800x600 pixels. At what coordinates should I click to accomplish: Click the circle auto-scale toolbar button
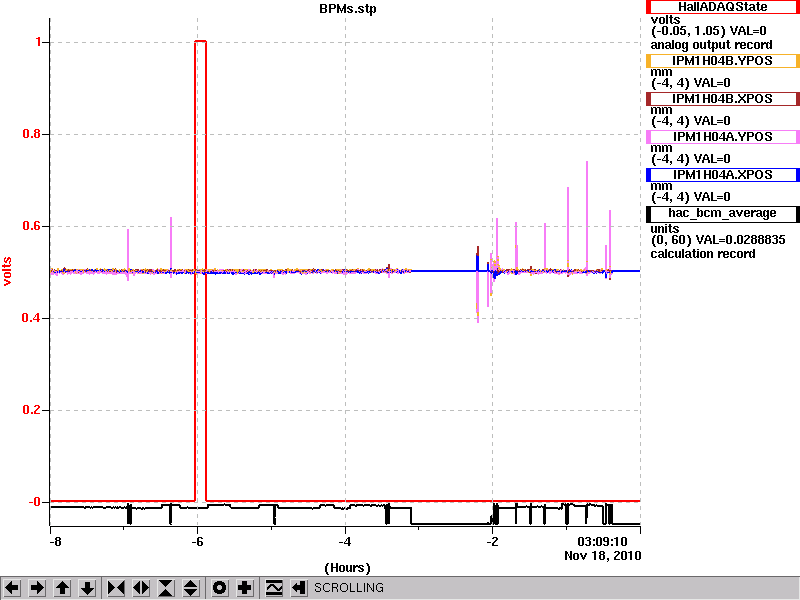(x=220, y=588)
